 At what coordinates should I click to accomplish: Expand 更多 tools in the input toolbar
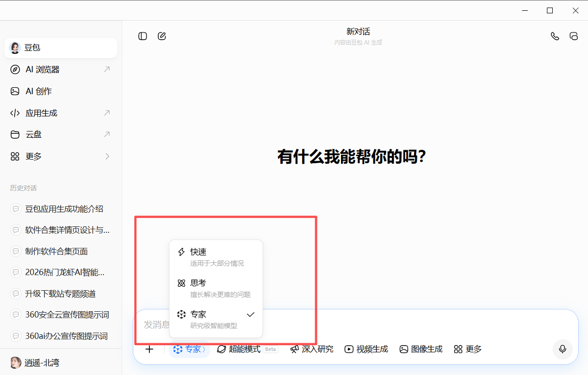468,349
